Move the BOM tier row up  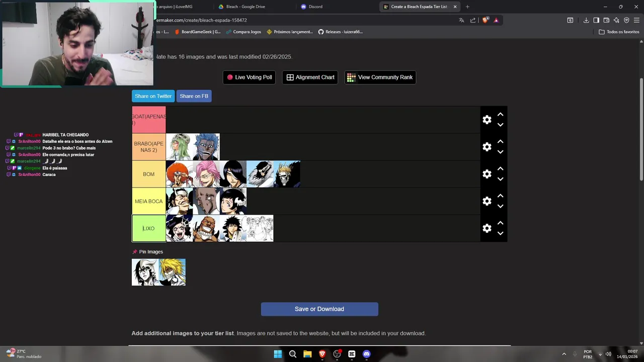pyautogui.click(x=500, y=168)
